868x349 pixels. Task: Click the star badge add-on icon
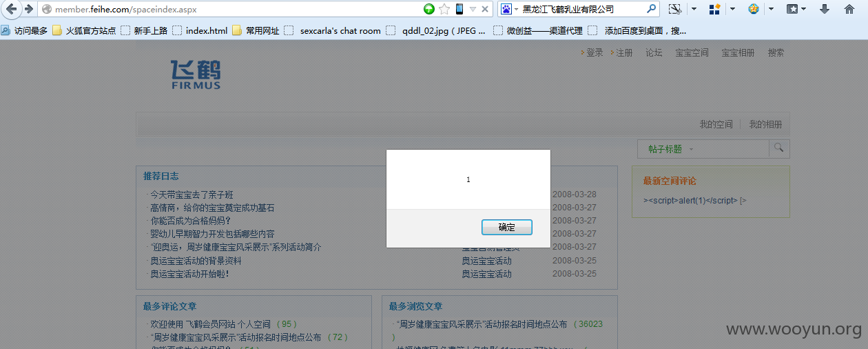pyautogui.click(x=754, y=9)
